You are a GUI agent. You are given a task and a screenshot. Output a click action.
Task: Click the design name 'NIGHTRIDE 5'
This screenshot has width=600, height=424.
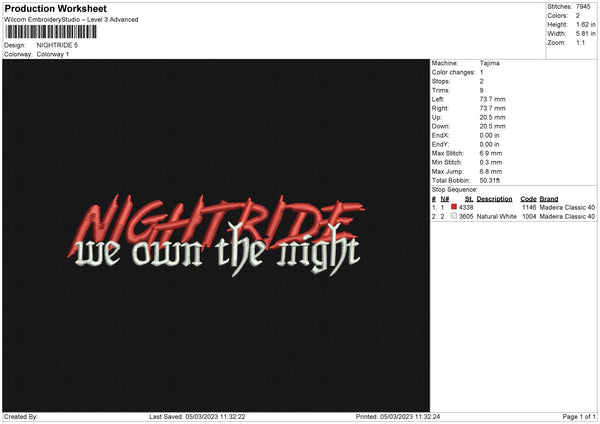coord(57,45)
